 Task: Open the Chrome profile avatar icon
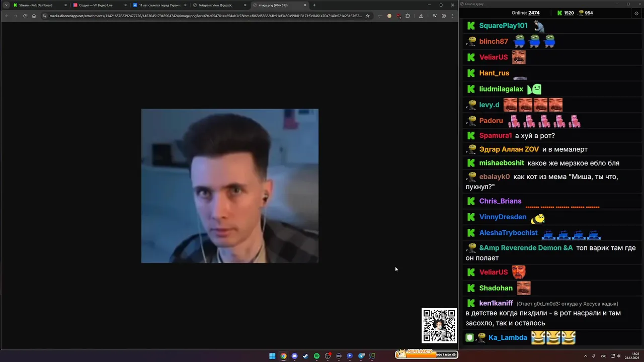(443, 16)
